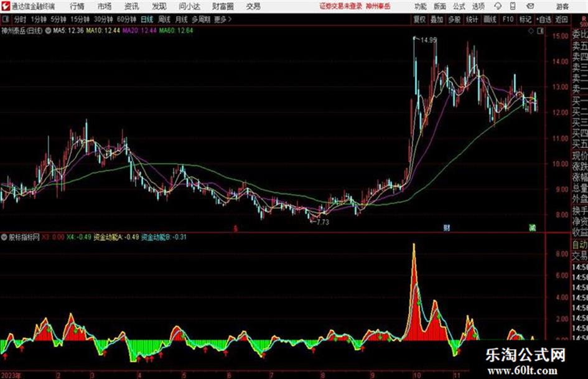Screen dimensions: 588x379
Task: Click the 叠加 toolbar button
Action: (437, 19)
